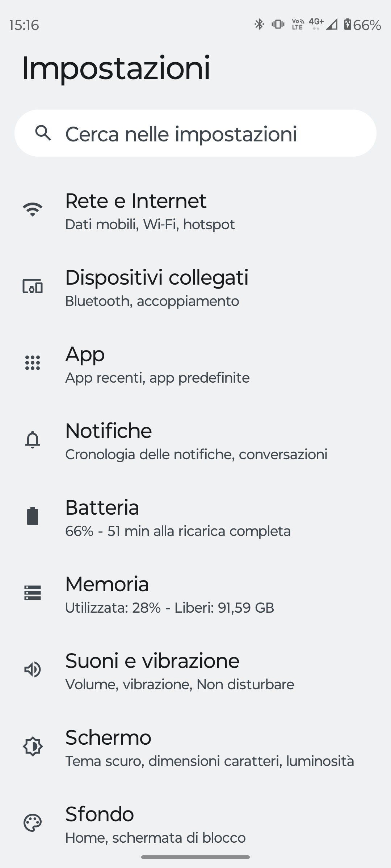
Task: Tap the Bluetooth status bar icon
Action: tap(259, 24)
